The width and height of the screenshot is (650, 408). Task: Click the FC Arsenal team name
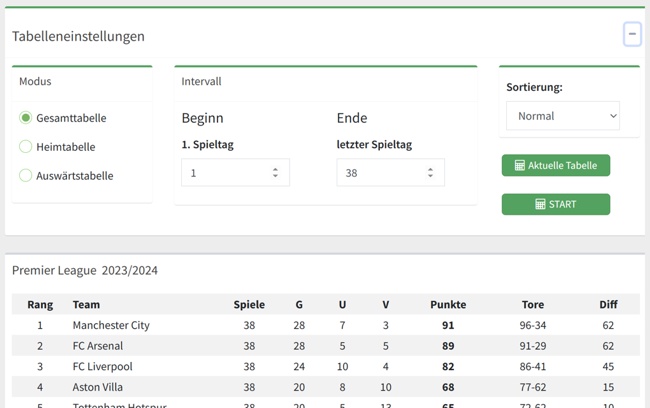[x=98, y=346]
